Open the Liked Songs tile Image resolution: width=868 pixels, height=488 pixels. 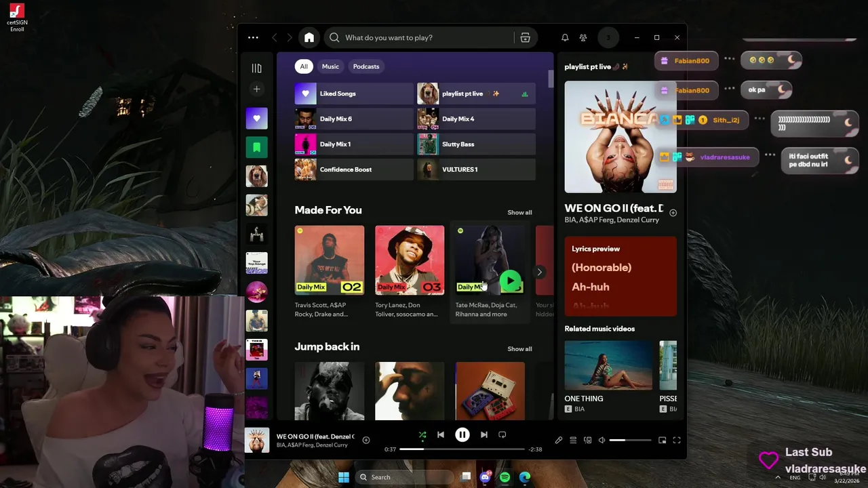click(x=354, y=94)
